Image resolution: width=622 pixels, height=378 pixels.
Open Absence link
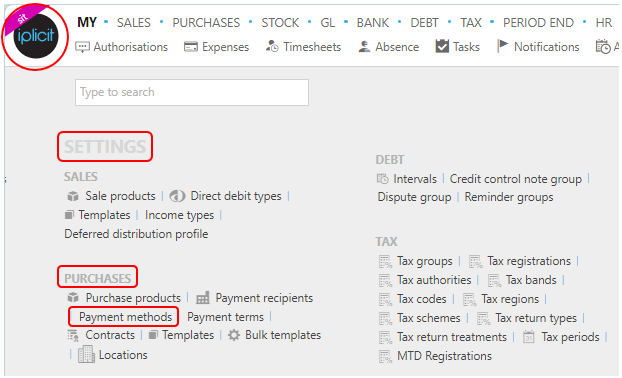point(397,47)
